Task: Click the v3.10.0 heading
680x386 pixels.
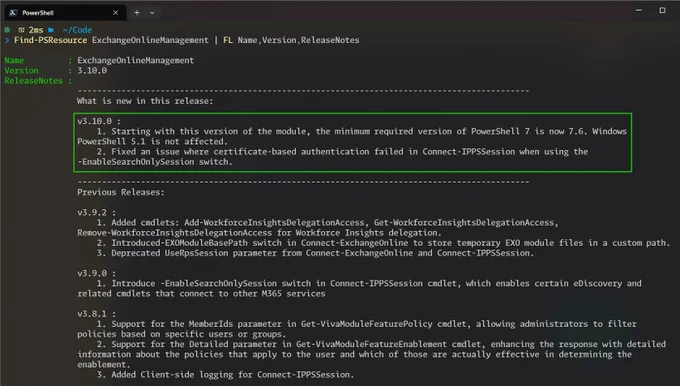Action: (x=99, y=121)
